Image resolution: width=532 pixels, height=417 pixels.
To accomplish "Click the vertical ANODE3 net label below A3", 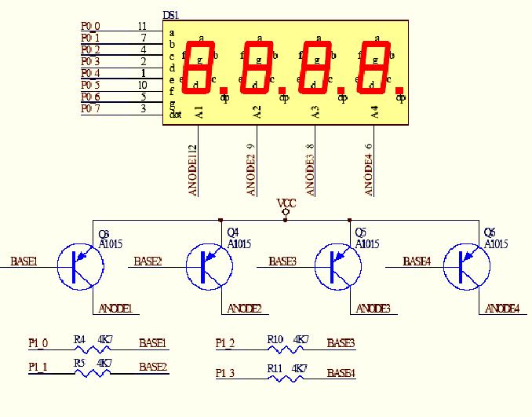I will 310,175.
